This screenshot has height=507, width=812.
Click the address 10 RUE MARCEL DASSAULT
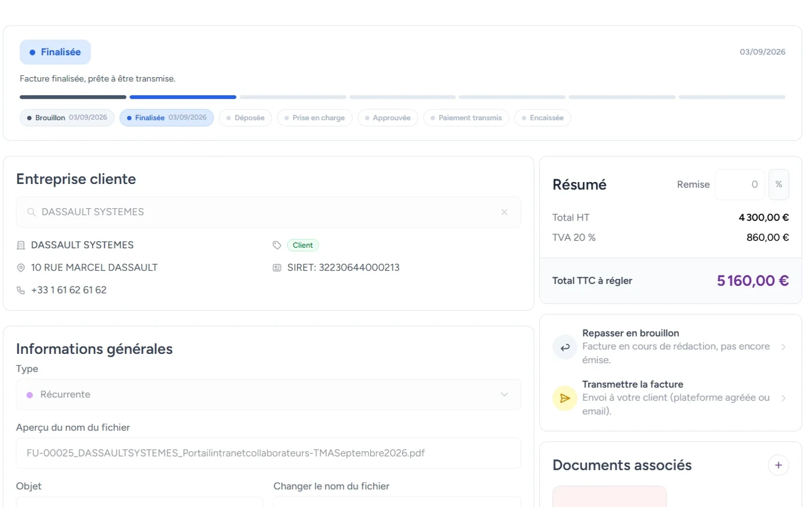coord(95,267)
